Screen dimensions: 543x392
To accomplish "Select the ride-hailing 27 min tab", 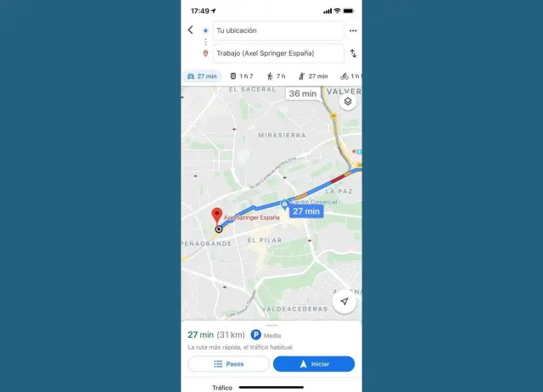I will pyautogui.click(x=313, y=76).
